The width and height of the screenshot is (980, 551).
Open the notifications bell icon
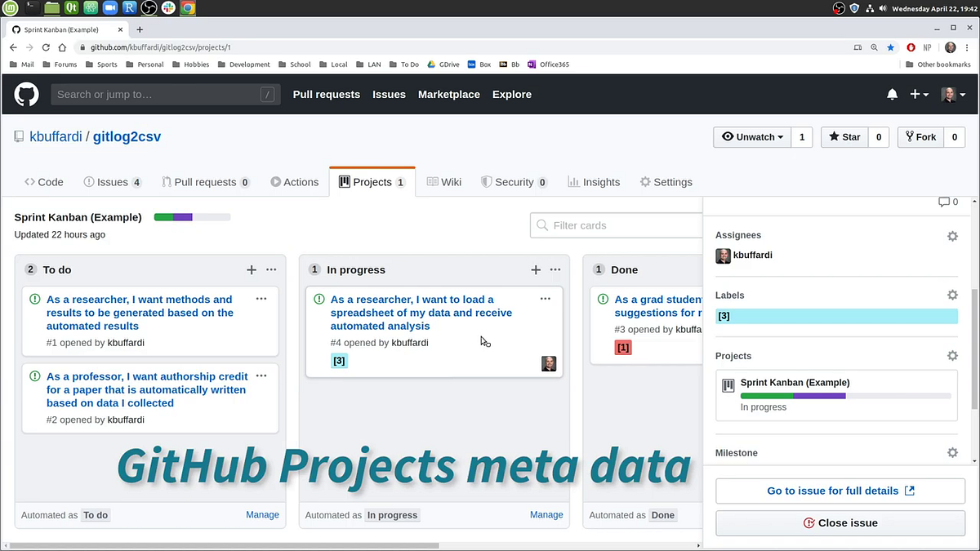tap(892, 94)
